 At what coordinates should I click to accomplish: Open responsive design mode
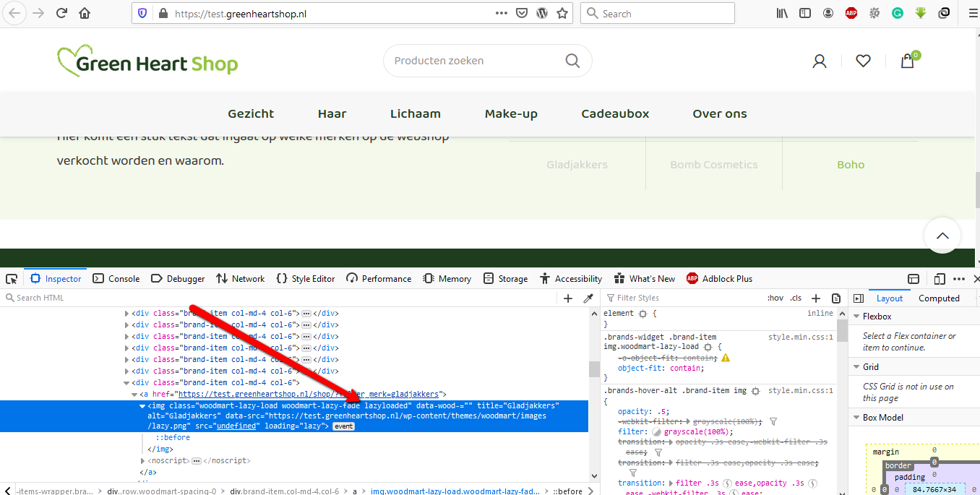coord(939,279)
